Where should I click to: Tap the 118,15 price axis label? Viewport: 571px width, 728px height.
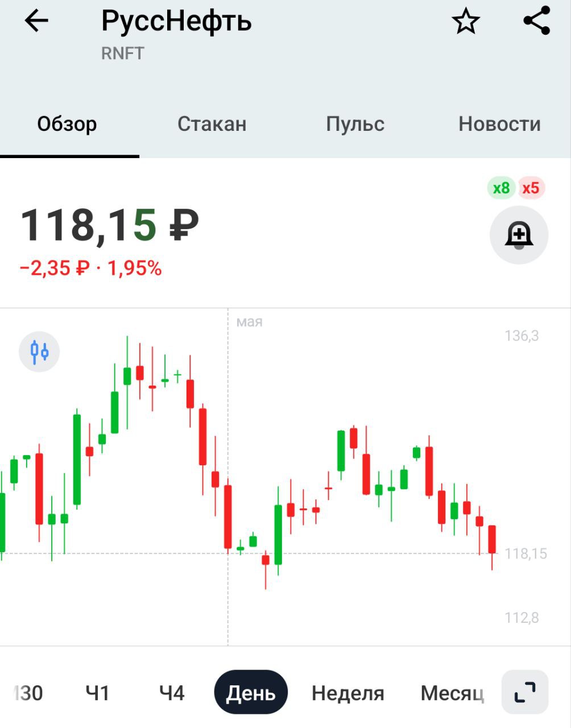tap(526, 553)
